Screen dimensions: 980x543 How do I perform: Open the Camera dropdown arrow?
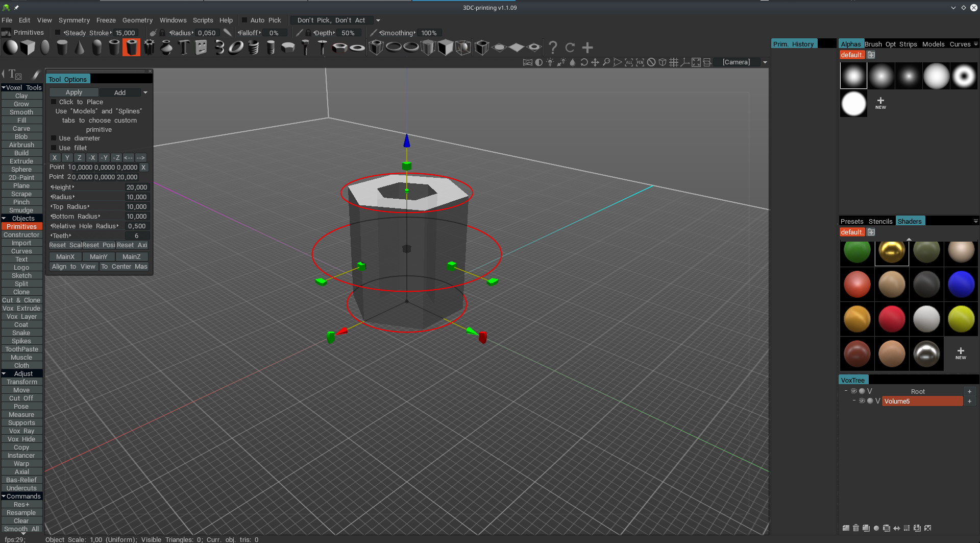(765, 62)
